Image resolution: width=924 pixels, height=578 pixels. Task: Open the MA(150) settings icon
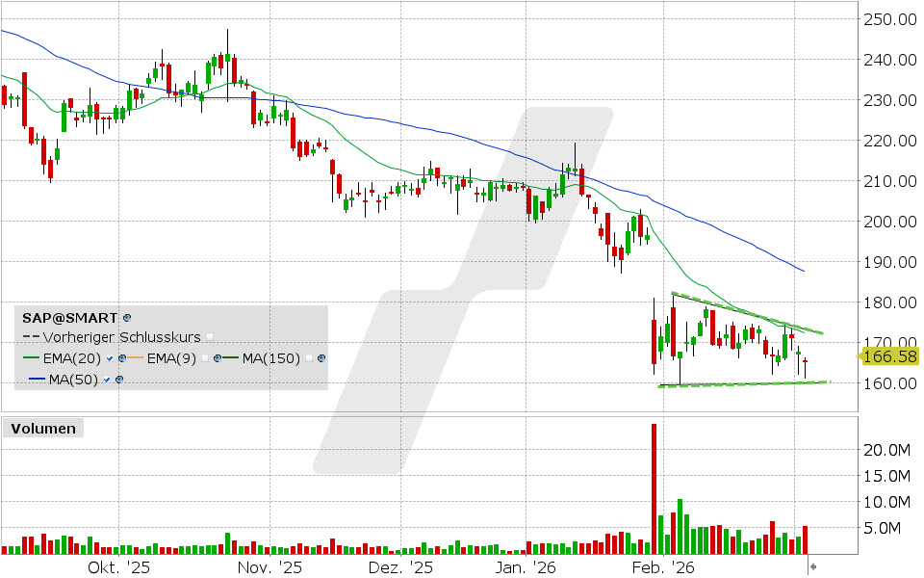coord(321,357)
